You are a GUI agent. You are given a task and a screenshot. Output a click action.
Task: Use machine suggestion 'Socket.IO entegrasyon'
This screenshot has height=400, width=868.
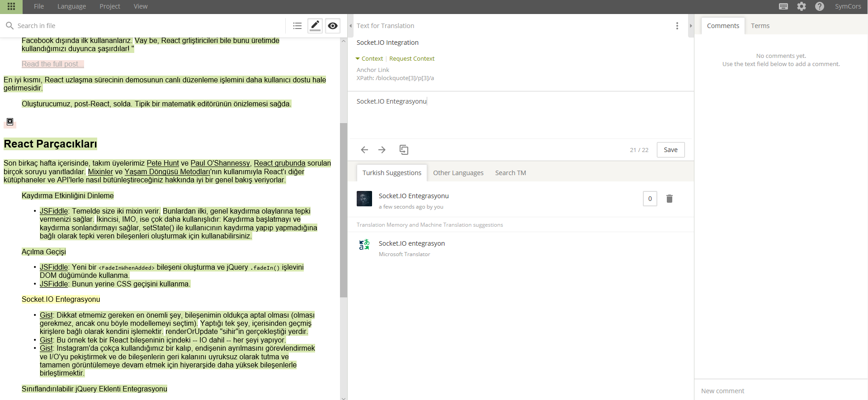tap(412, 243)
